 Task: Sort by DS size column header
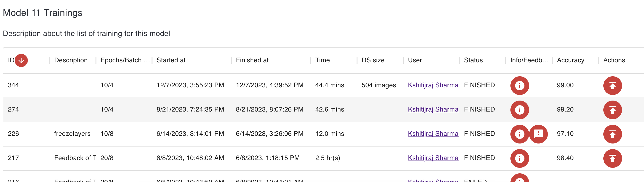[x=373, y=60]
